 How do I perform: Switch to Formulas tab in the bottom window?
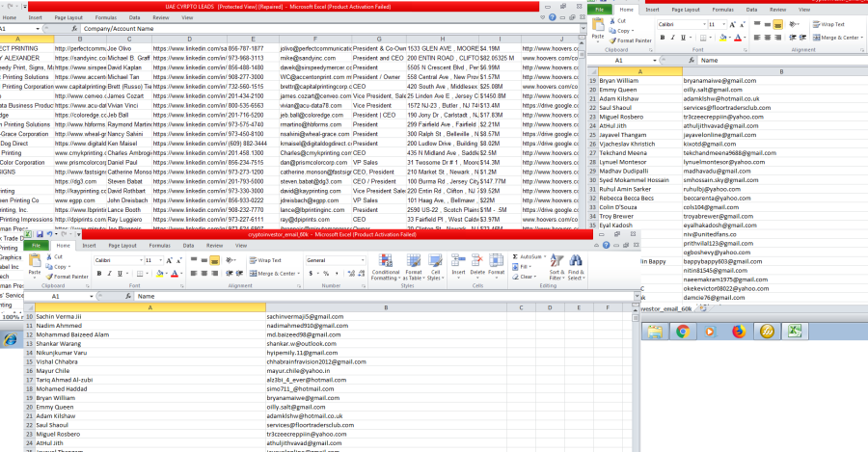[159, 246]
